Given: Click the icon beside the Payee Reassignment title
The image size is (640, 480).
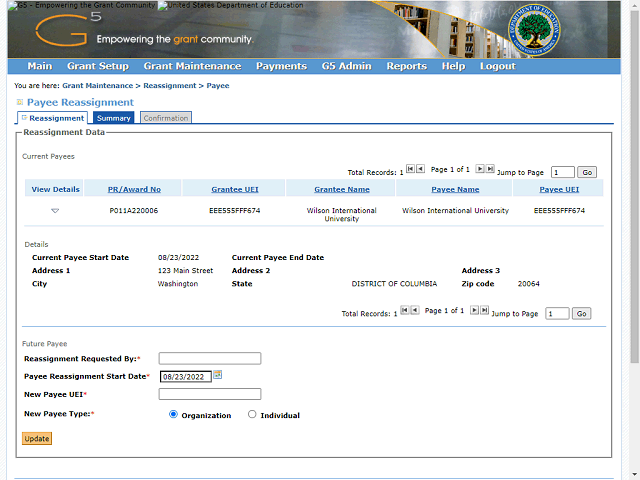Looking at the screenshot, I should coord(20,102).
